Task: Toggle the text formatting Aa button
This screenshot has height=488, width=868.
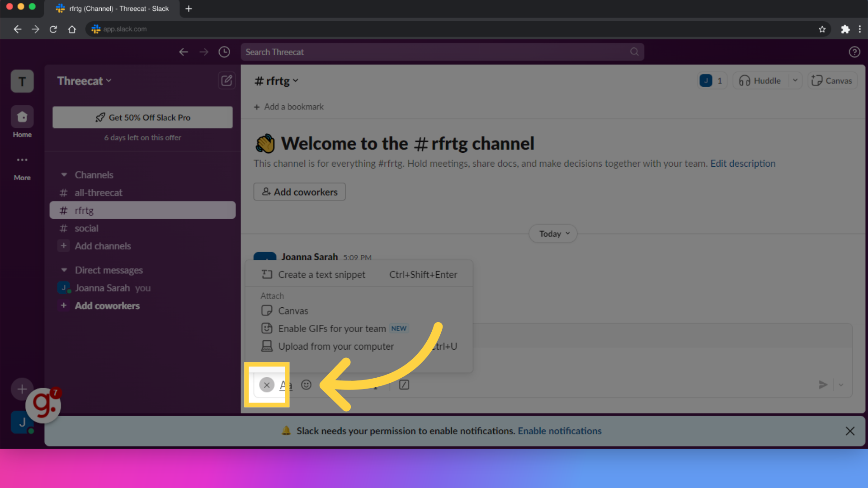Action: [286, 385]
